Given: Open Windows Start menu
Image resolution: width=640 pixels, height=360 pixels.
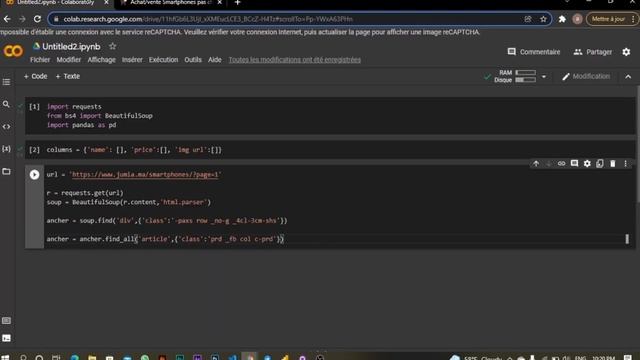Looking at the screenshot, I should (6, 358).
